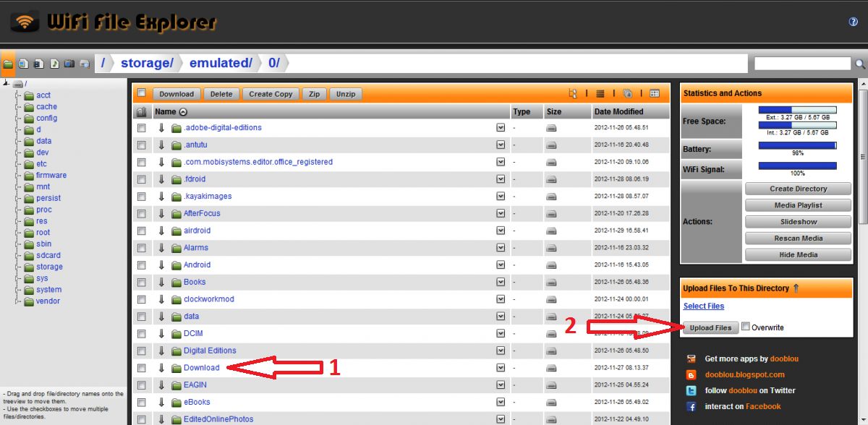Navigate to the emulated/ breadcrumb
The width and height of the screenshot is (868, 425).
pyautogui.click(x=220, y=64)
